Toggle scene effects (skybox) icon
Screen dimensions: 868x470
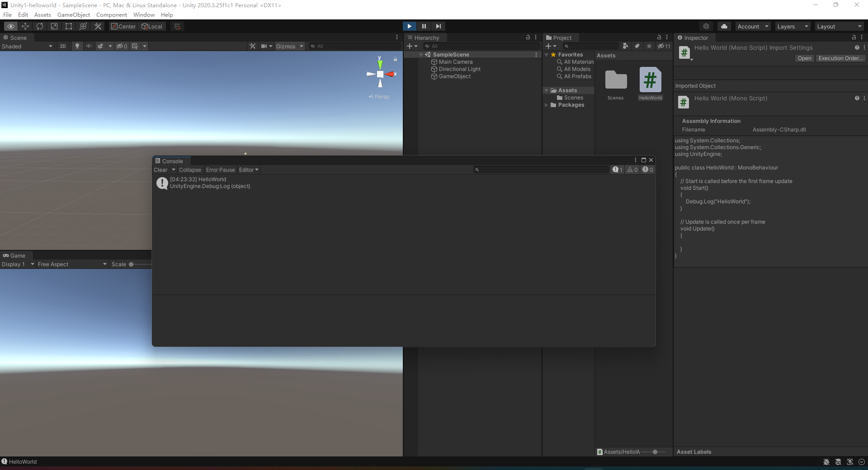coord(100,46)
